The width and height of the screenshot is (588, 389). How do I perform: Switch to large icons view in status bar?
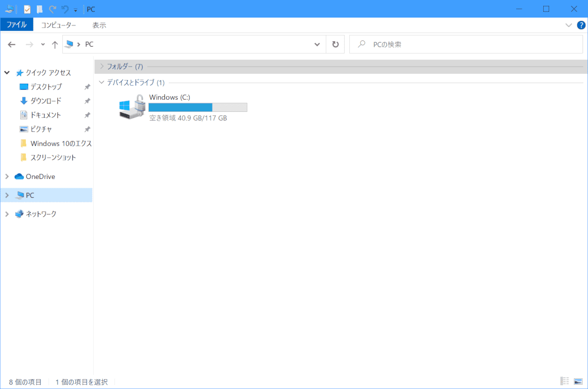(578, 382)
